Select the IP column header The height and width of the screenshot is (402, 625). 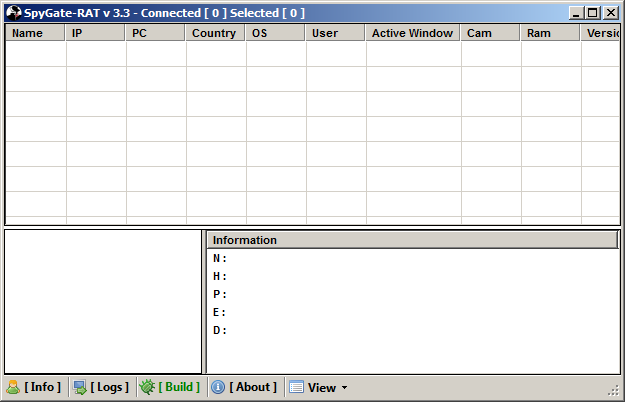(96, 33)
